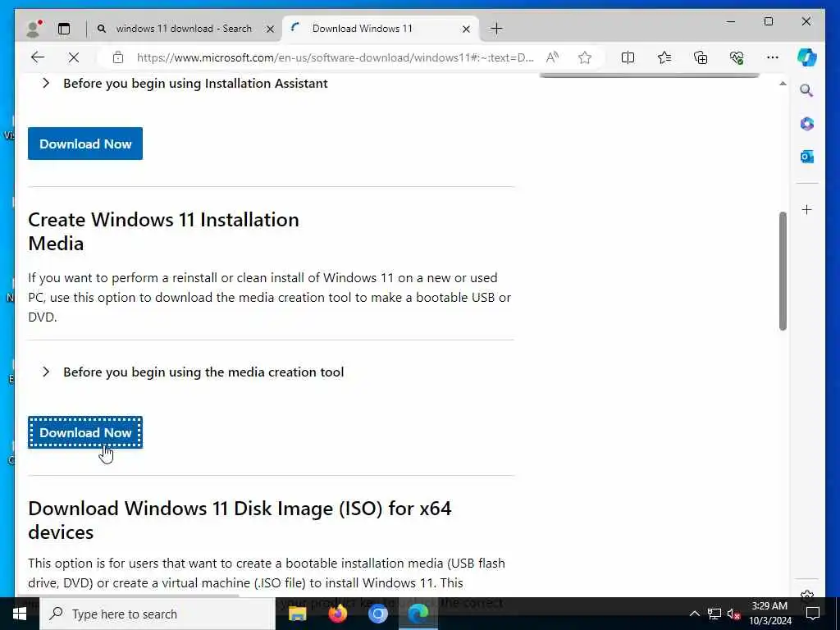Image resolution: width=840 pixels, height=630 pixels.
Task: Open the tab actions menu icon
Action: pos(64,29)
